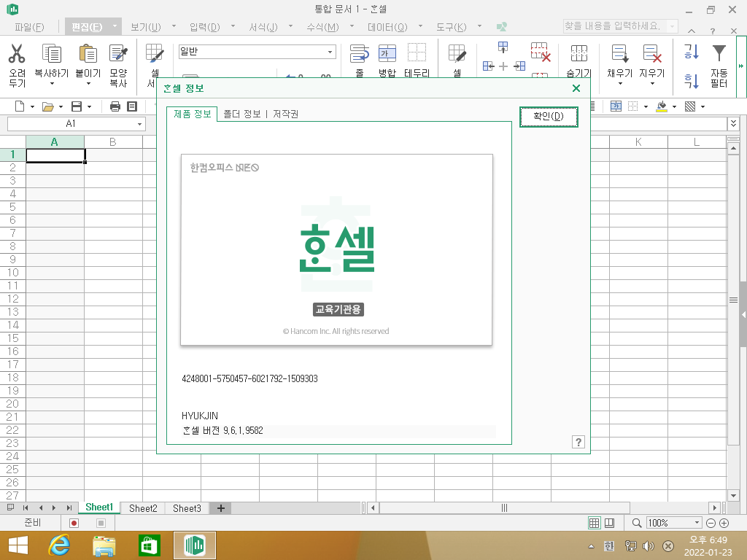Expand the Name Box A1 dropdown
747x560 pixels.
[x=139, y=124]
